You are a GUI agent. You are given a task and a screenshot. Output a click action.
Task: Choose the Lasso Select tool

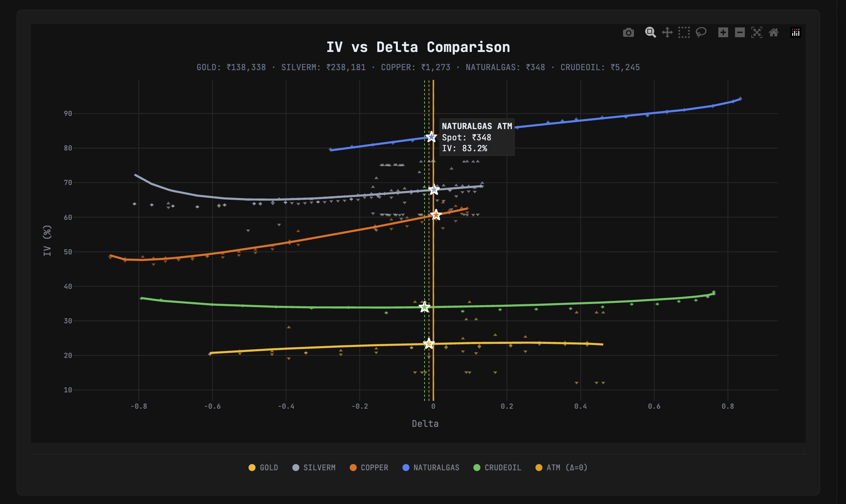(701, 33)
